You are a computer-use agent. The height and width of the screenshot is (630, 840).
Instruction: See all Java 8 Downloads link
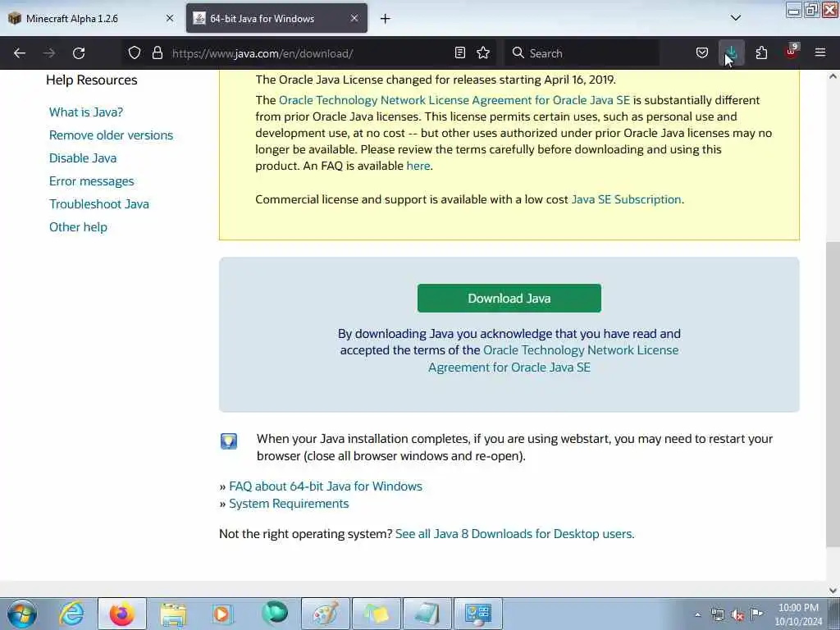click(x=515, y=534)
